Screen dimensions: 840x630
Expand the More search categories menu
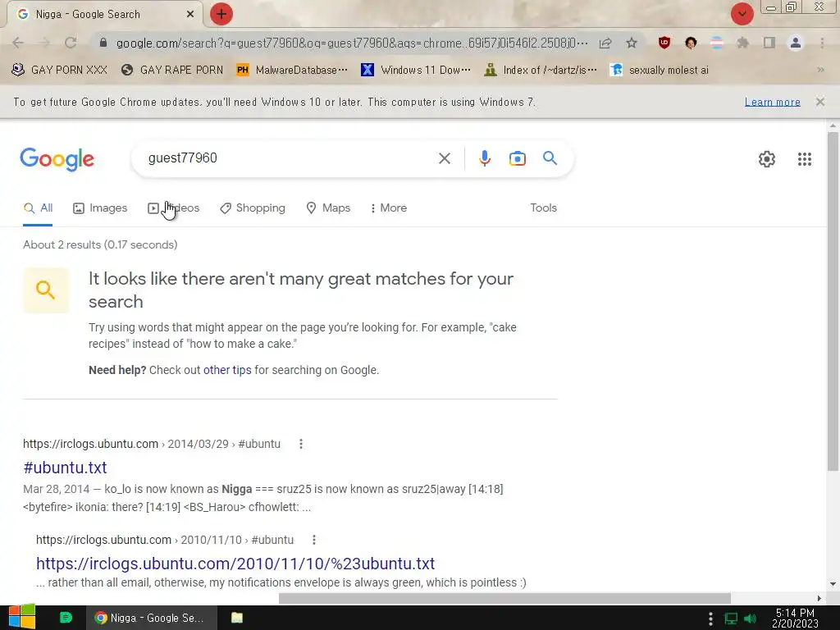[388, 208]
